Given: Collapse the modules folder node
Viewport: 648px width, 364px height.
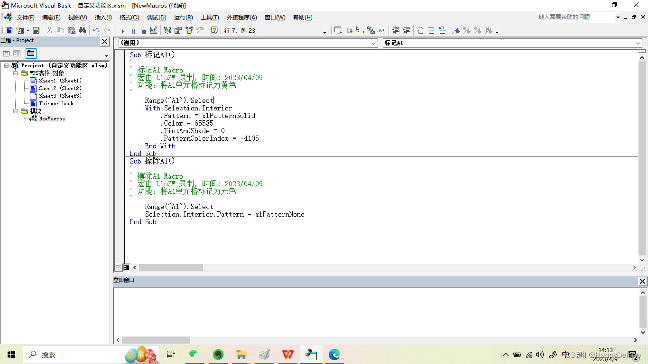Looking at the screenshot, I should 15,111.
